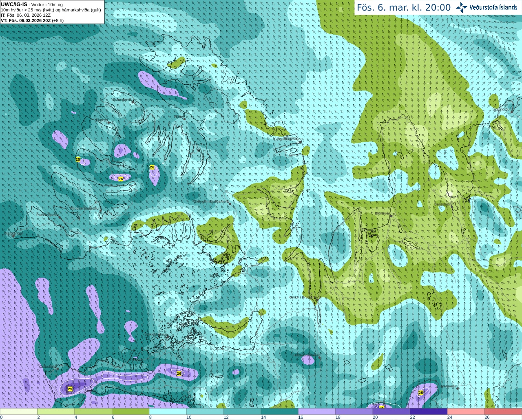Click the 24–26 m/s pink legend swatch

coord(466,411)
